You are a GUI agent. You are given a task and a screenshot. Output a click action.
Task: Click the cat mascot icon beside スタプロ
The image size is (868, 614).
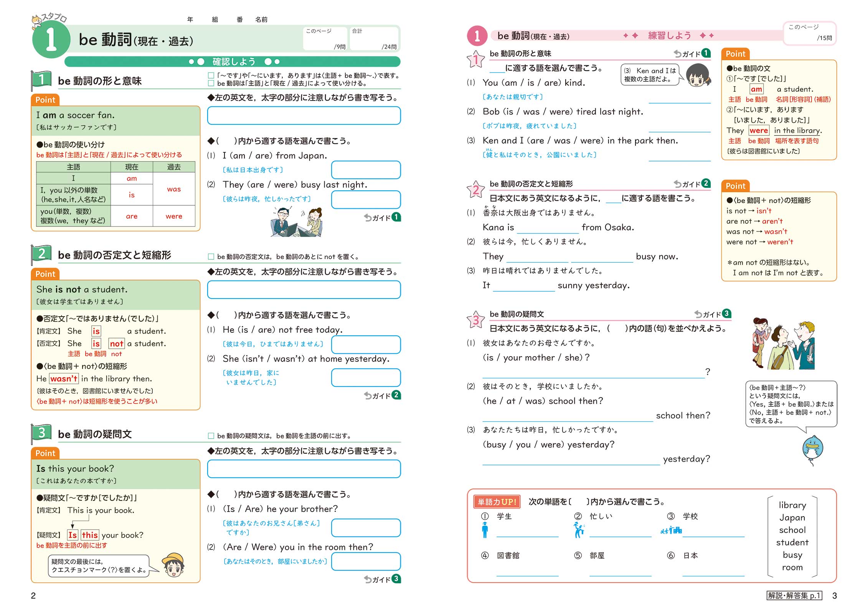36,22
